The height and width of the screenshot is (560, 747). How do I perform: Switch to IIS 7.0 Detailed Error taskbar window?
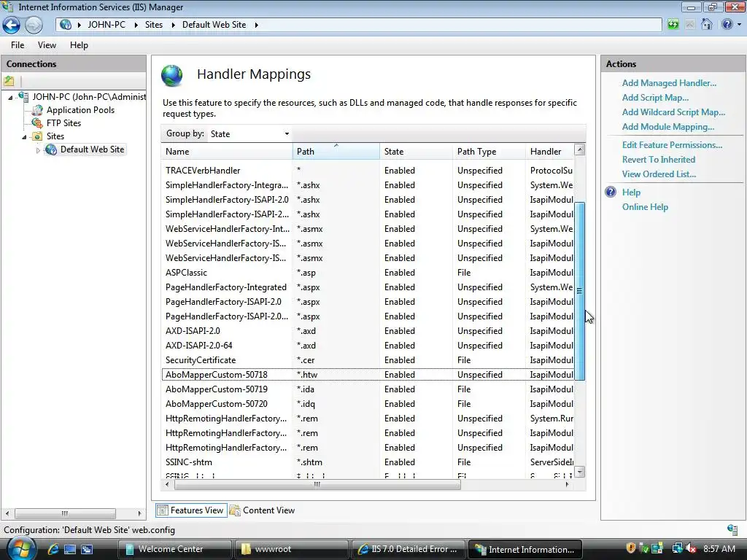pos(407,549)
